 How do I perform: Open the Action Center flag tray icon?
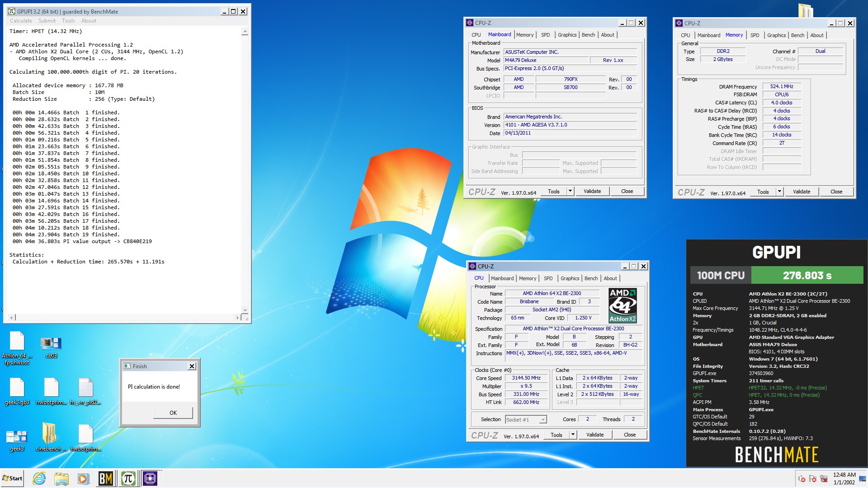[x=812, y=479]
